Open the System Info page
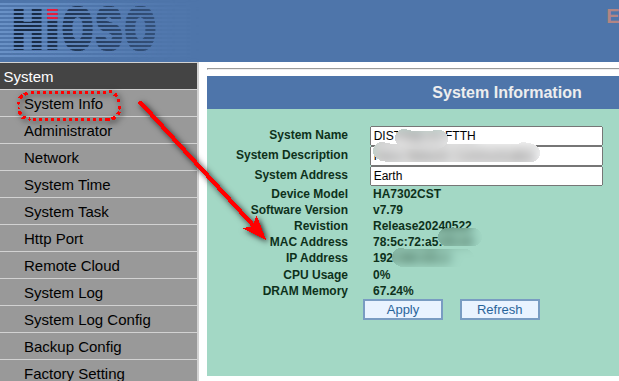The height and width of the screenshot is (381, 619). 64,104
